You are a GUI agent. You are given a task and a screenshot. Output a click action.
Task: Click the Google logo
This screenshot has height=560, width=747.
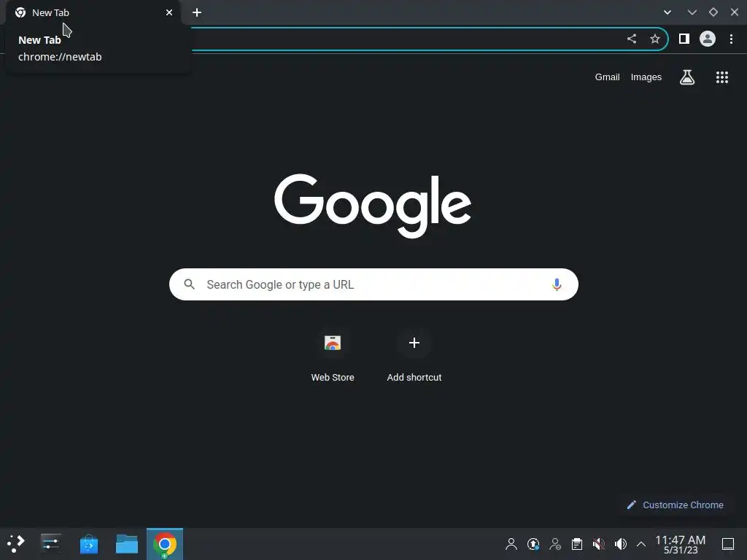373,205
